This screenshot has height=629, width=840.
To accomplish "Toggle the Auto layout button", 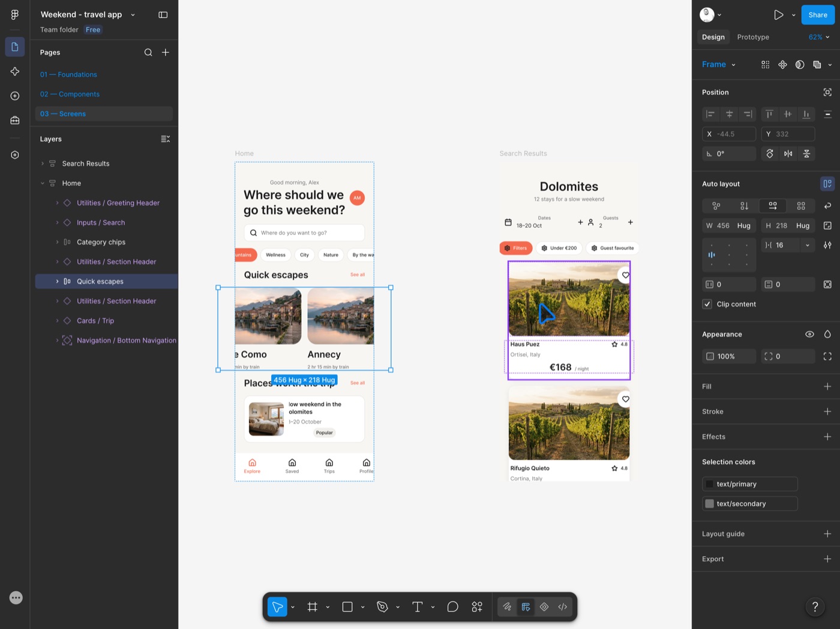I will (x=827, y=183).
